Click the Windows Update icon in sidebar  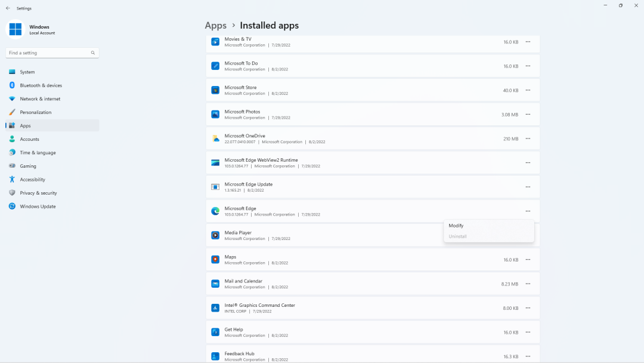[x=12, y=206]
